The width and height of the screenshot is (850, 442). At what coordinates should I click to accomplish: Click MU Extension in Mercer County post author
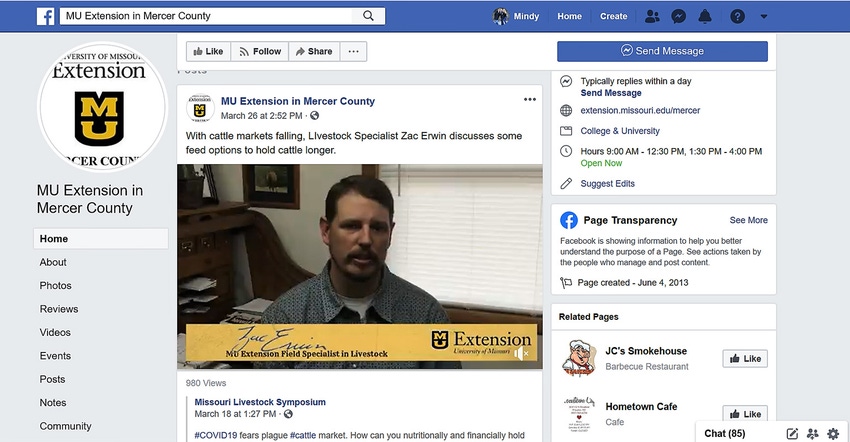click(x=298, y=101)
